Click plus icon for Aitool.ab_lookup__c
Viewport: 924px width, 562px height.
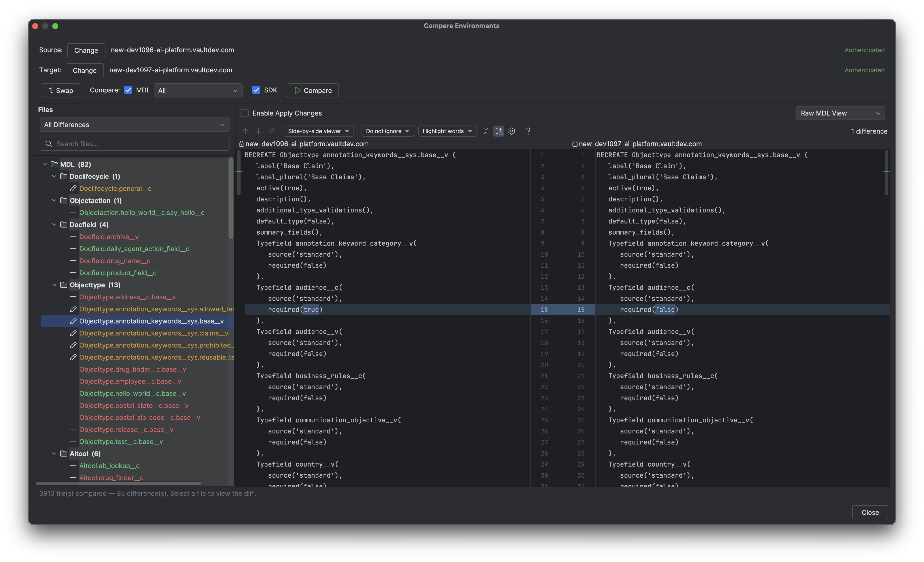73,466
